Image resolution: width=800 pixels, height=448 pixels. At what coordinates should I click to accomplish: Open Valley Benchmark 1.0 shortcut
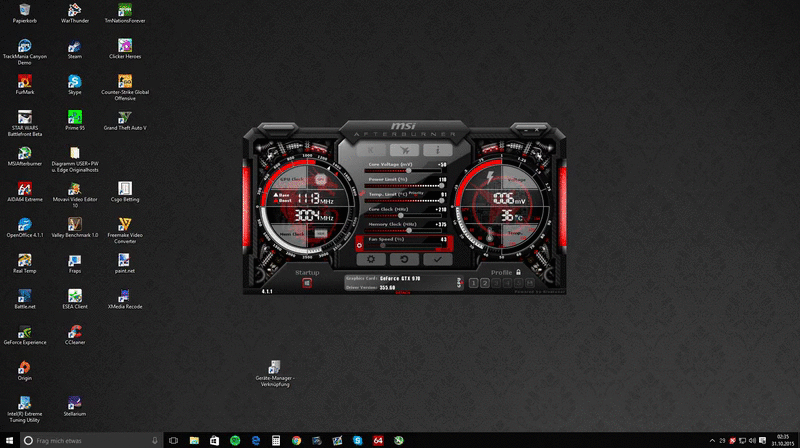coord(74,228)
